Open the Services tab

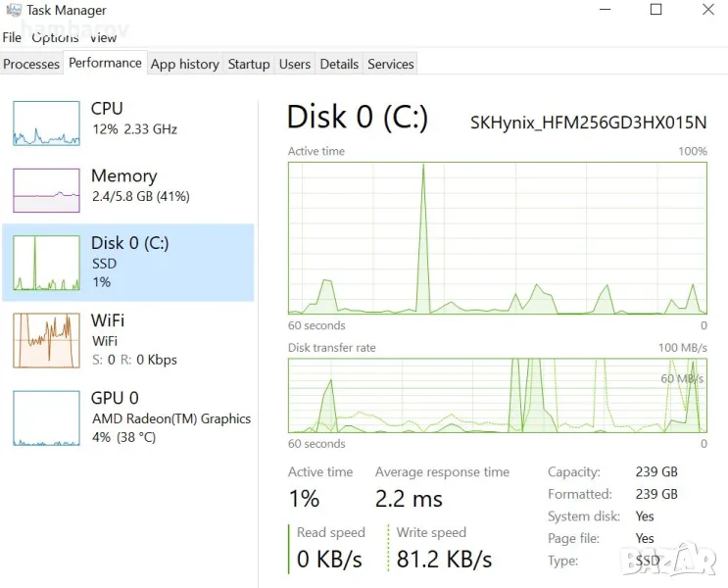point(391,64)
